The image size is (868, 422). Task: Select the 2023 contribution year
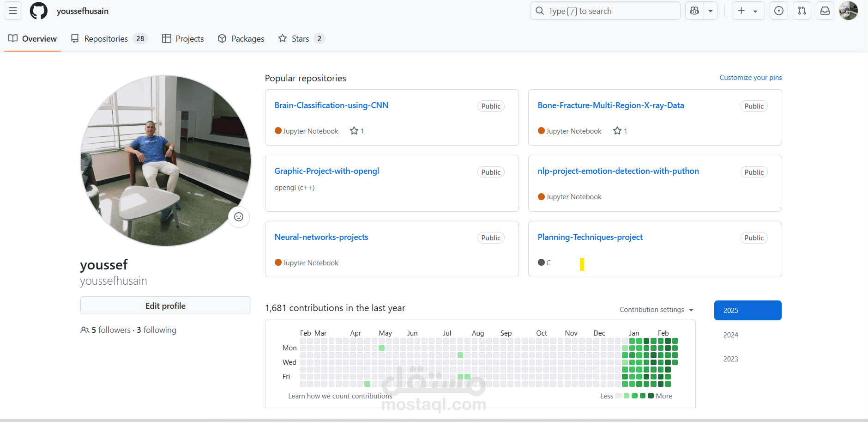730,359
